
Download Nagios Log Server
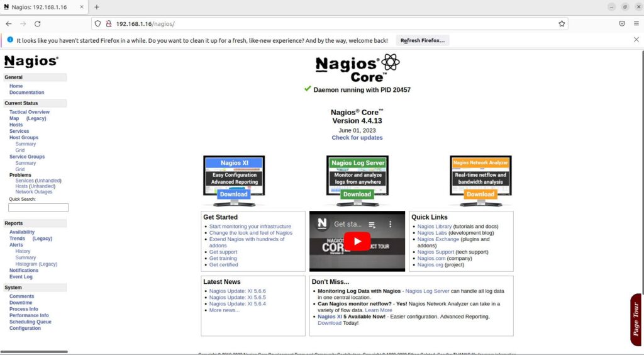357,194
